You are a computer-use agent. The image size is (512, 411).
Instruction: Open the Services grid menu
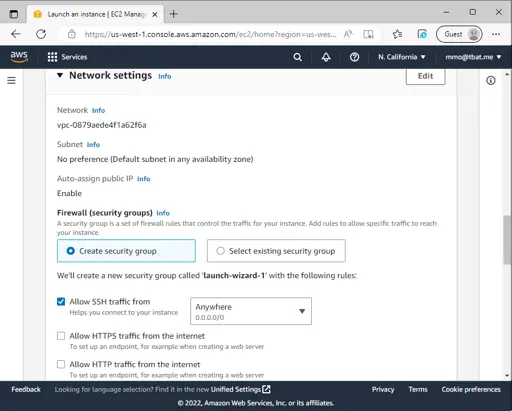(67, 57)
